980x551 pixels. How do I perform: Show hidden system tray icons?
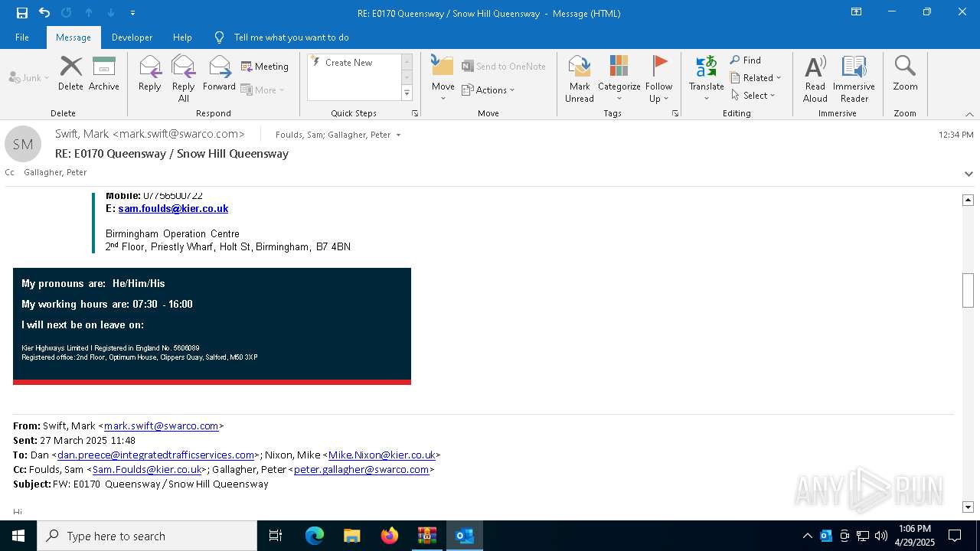pos(807,536)
